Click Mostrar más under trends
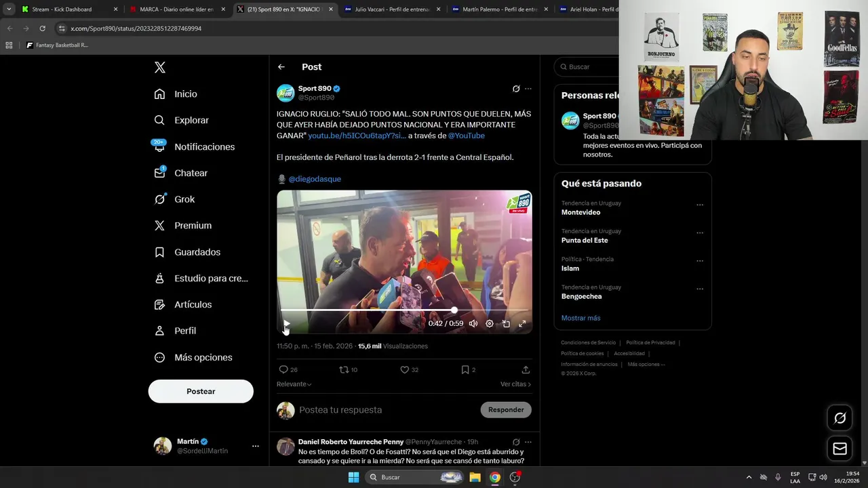Viewport: 868px width, 488px height. coord(580,318)
